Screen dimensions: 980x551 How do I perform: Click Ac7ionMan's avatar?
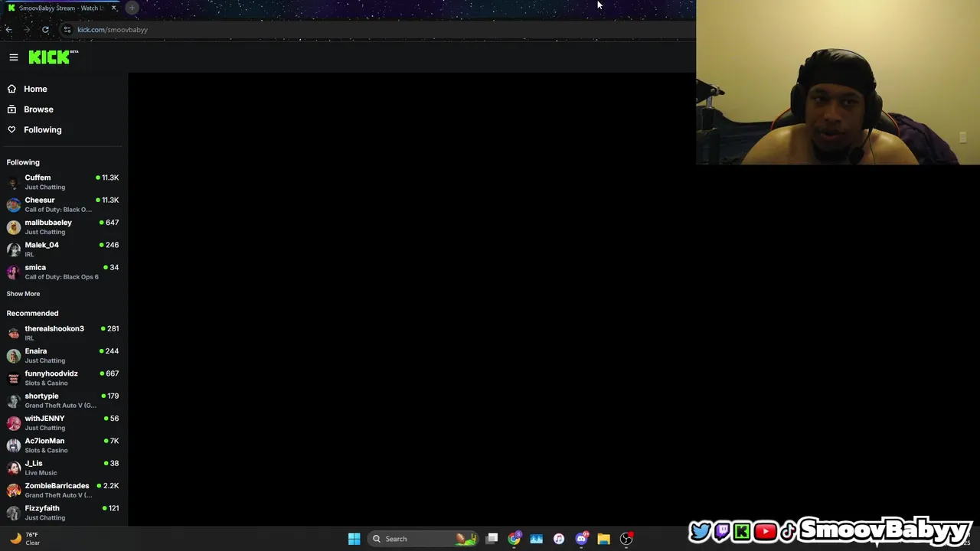14,445
